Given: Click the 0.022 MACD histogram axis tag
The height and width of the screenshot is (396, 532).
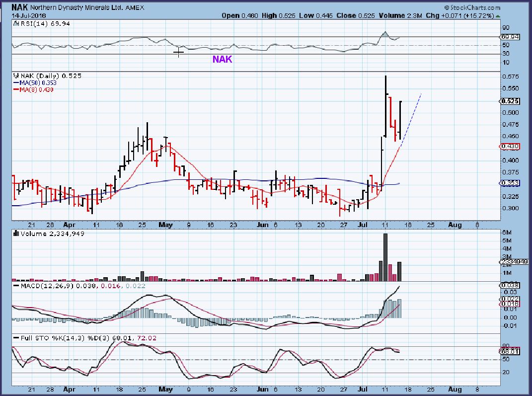Looking at the screenshot, I should click(x=510, y=299).
